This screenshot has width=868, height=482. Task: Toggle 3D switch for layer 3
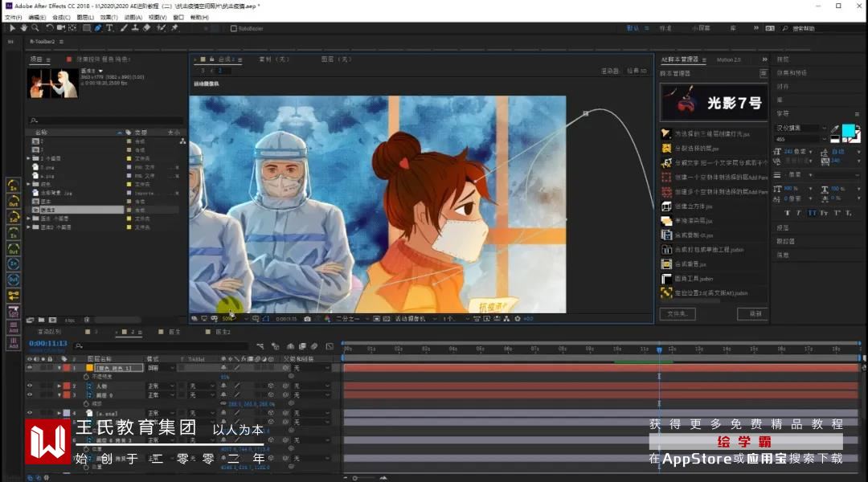[x=272, y=395]
